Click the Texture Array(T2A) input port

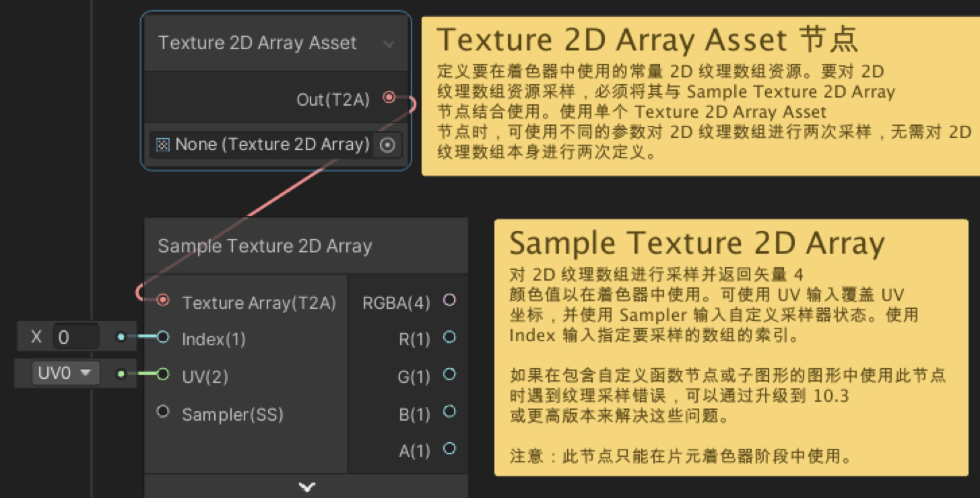pos(162,301)
